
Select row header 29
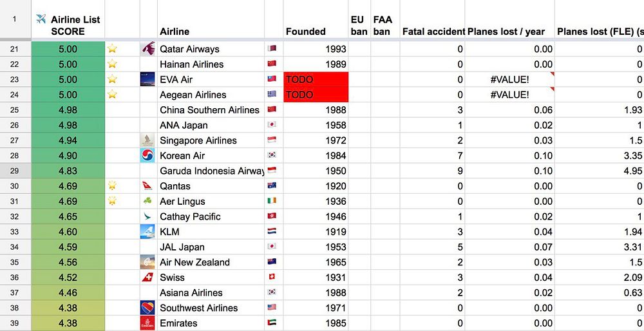pos(15,171)
